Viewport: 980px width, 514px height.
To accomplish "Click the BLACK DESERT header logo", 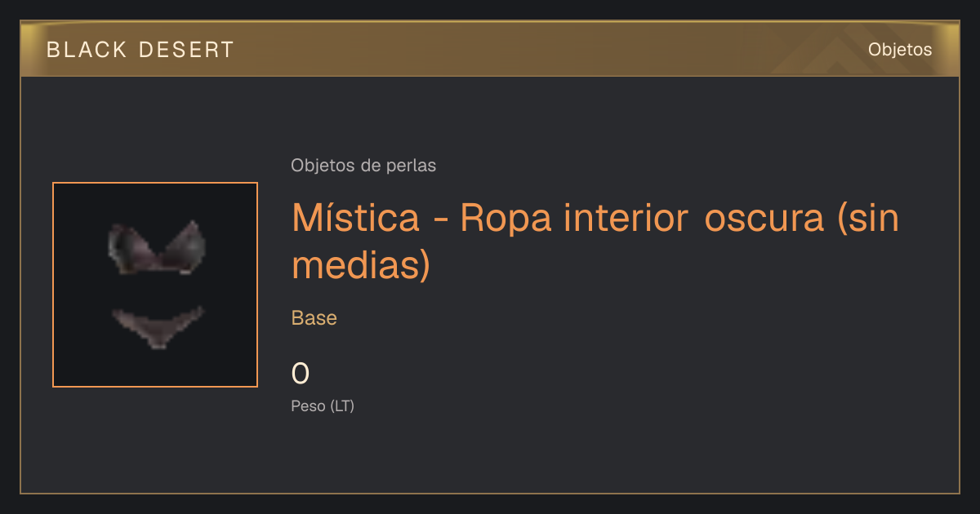I will click(140, 50).
